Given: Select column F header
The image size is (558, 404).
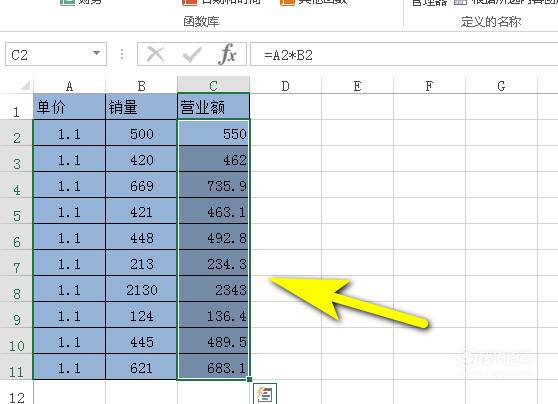Looking at the screenshot, I should pyautogui.click(x=429, y=85).
